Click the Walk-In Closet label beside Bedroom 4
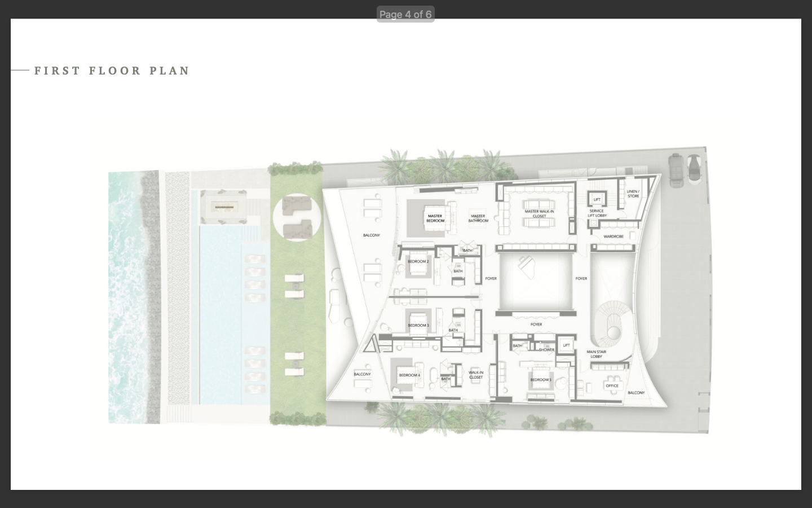 point(475,375)
